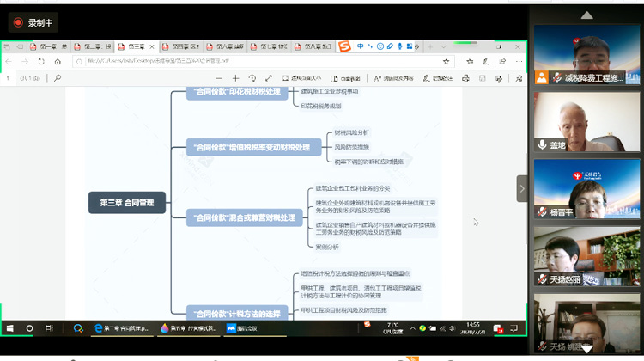Click the PDF search magnifier icon
The width and height of the screenshot is (644, 361).
tap(58, 78)
